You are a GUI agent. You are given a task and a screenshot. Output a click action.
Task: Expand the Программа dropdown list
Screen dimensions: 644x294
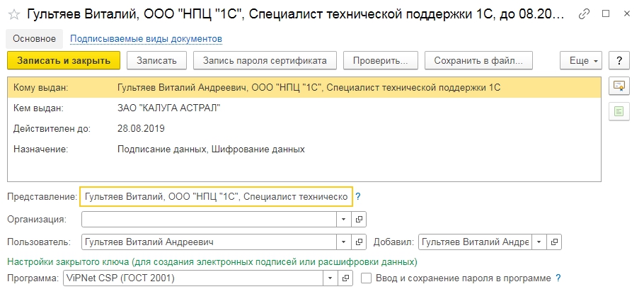(330, 278)
